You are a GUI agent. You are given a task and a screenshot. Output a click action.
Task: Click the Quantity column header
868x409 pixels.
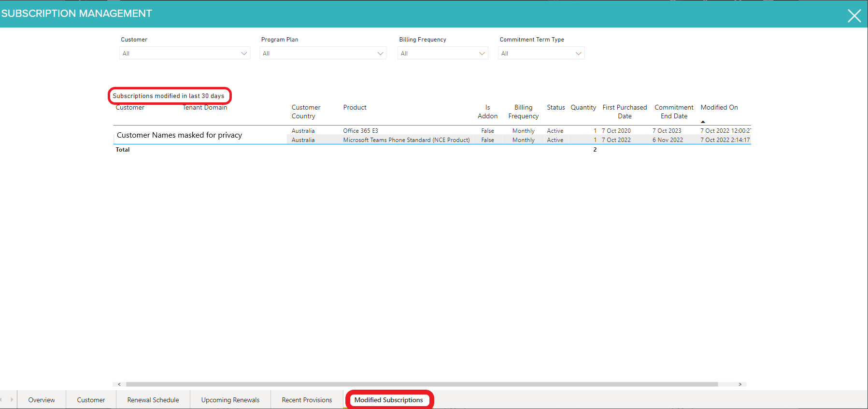point(583,108)
